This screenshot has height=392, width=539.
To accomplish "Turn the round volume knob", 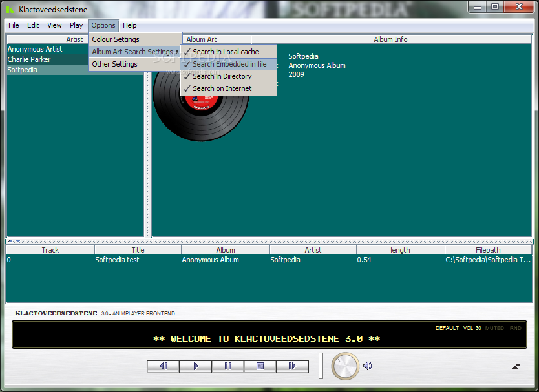I will point(345,366).
